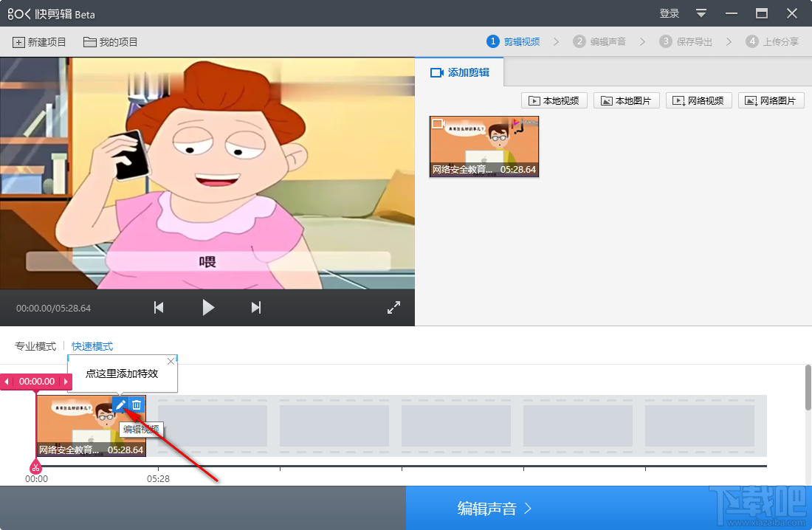Click the 05:28 timeline ruler label
The image size is (812, 530).
click(158, 479)
